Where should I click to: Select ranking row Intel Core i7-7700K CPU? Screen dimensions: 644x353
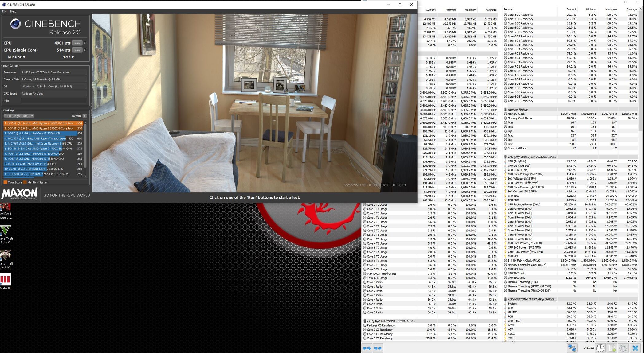coord(43,134)
